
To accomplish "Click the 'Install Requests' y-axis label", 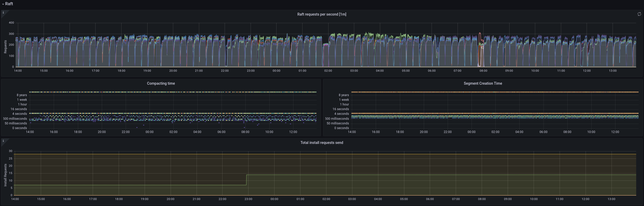I will [x=5, y=175].
